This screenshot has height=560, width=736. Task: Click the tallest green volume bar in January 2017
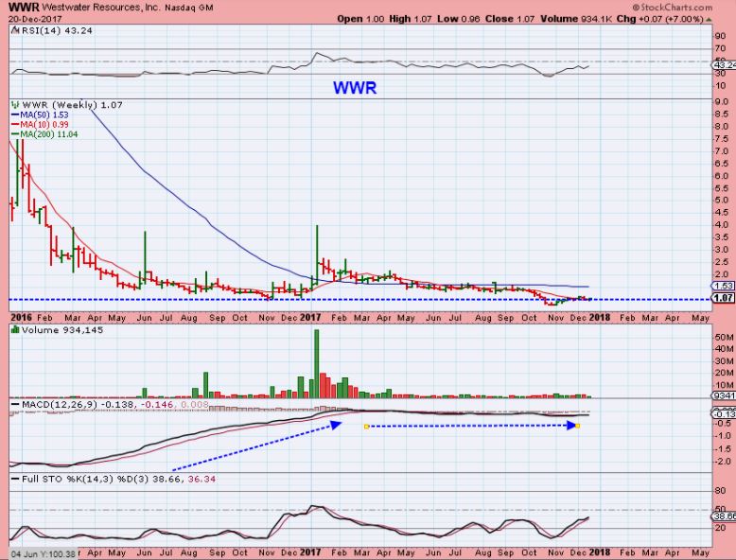[316, 364]
